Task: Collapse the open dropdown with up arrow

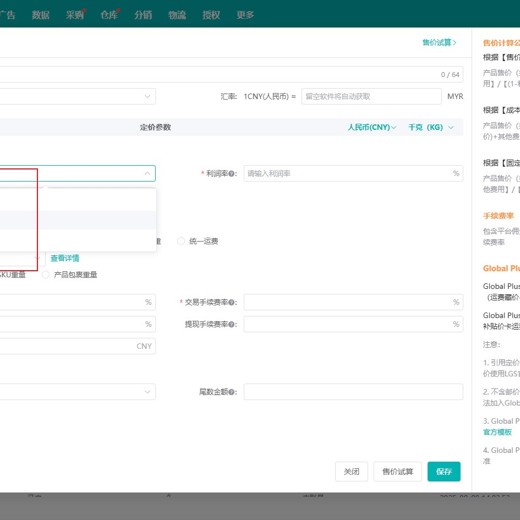Action: pyautogui.click(x=147, y=173)
